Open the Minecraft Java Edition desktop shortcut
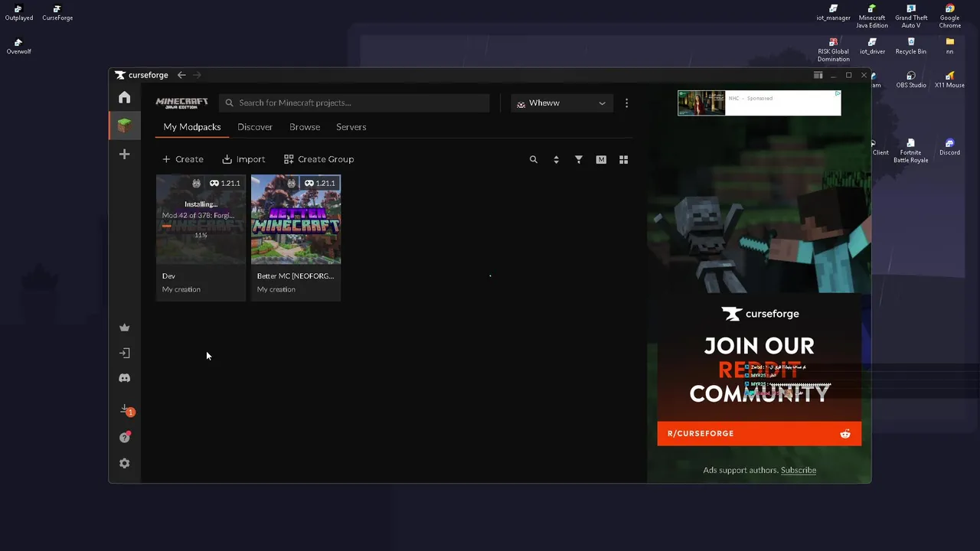 tap(872, 17)
